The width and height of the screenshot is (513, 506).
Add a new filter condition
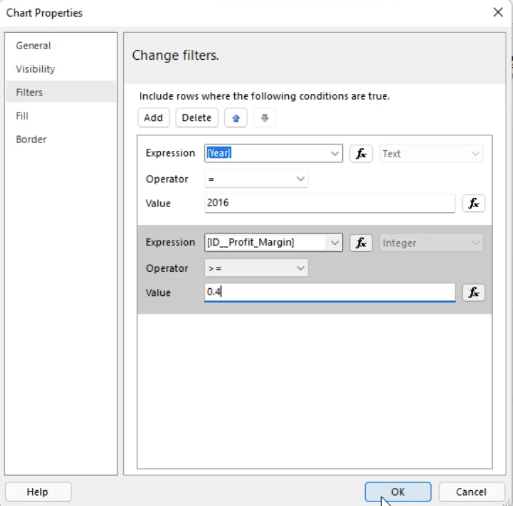153,118
